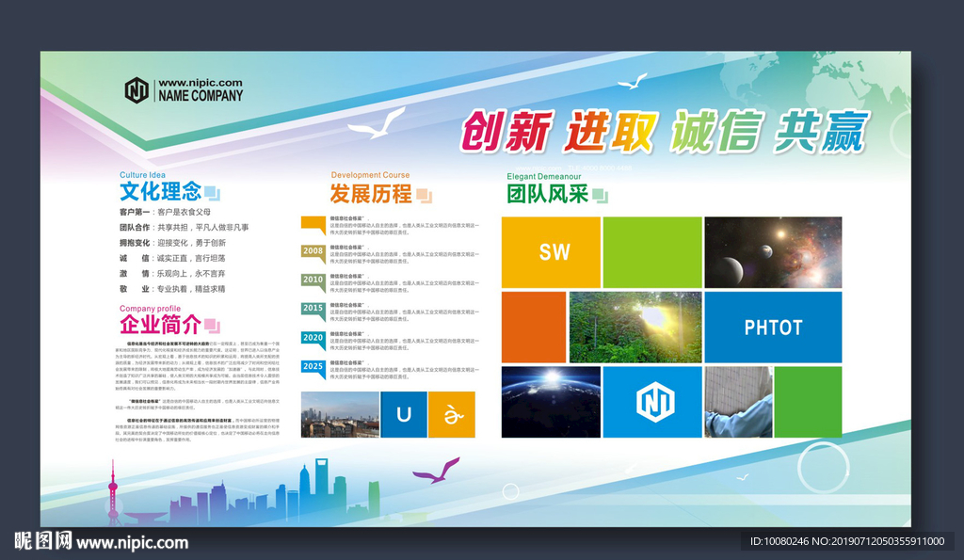
Task: Open the planets and galaxy photo
Action: point(773,252)
